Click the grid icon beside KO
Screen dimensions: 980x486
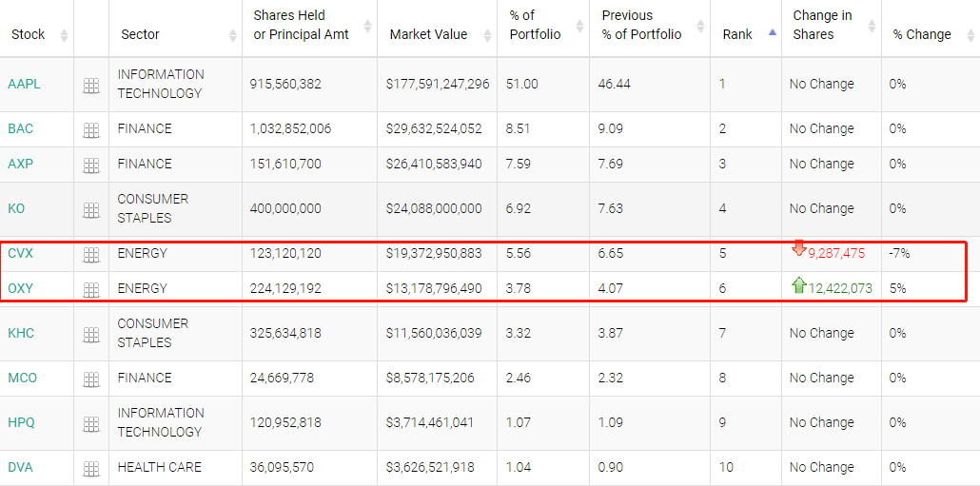91,210
